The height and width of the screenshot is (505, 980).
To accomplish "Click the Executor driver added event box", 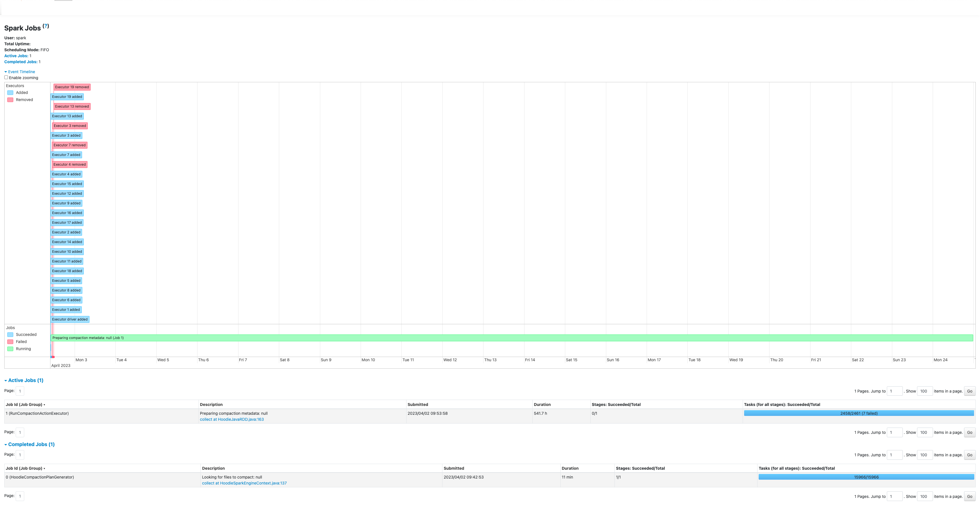I will click(70, 319).
